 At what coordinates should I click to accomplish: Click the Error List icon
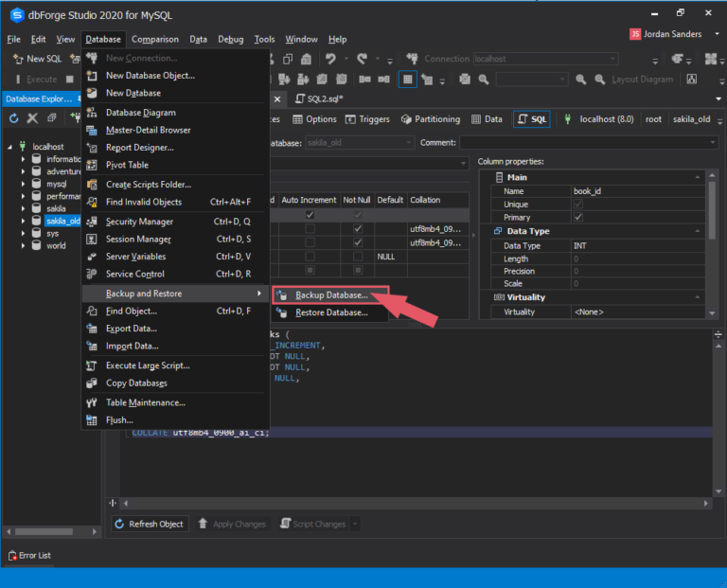(x=12, y=555)
